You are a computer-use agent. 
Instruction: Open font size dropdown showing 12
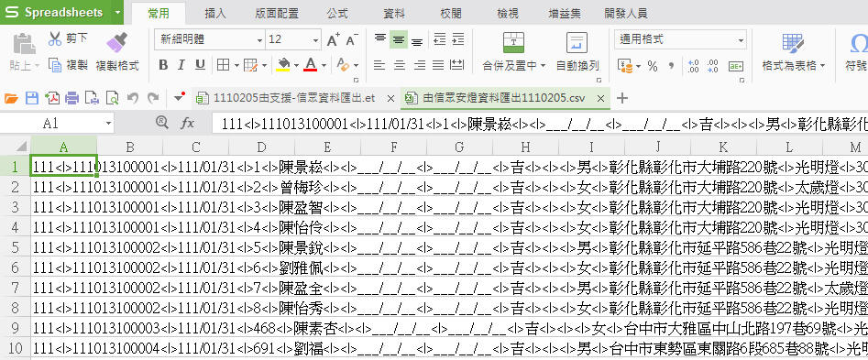coord(315,39)
